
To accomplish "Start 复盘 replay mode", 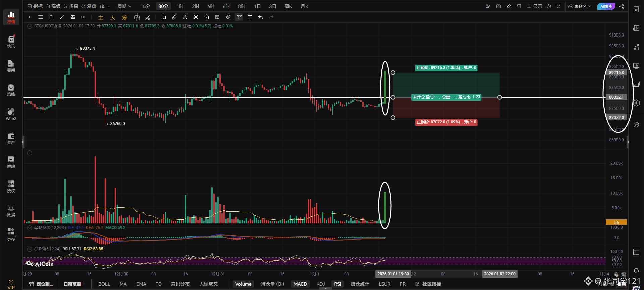I will coord(89,6).
